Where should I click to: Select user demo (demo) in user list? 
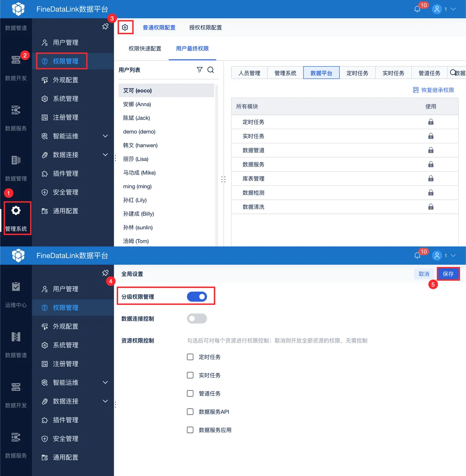click(x=166, y=132)
